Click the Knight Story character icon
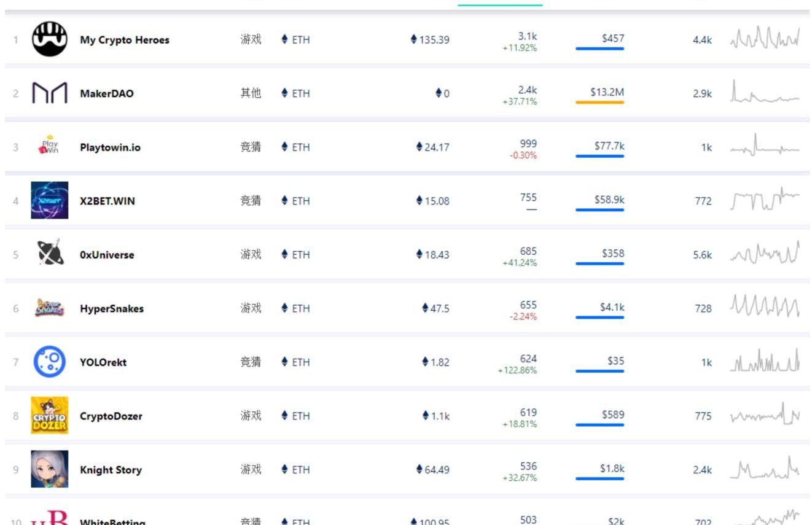812x525 pixels. click(x=49, y=469)
